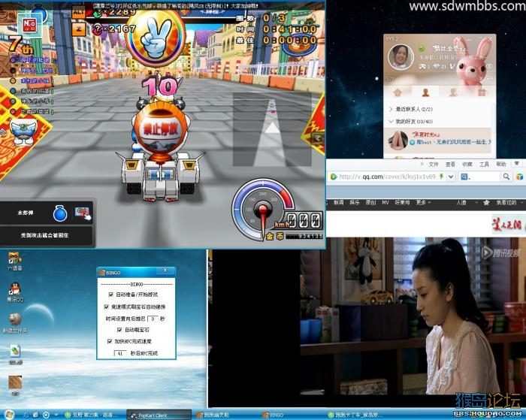The height and width of the screenshot is (420, 526).
Task: Click the show desktop quick launch icon
Action: point(35,415)
